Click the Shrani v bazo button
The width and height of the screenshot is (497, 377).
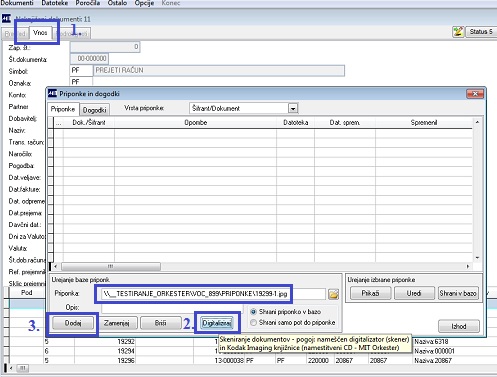pyautogui.click(x=458, y=293)
